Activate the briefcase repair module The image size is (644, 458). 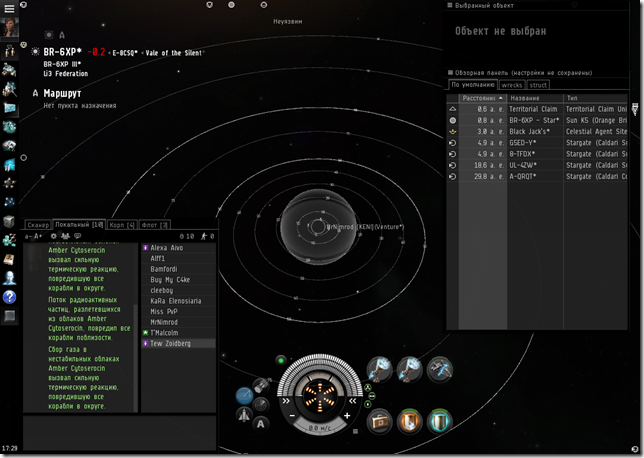tap(379, 421)
